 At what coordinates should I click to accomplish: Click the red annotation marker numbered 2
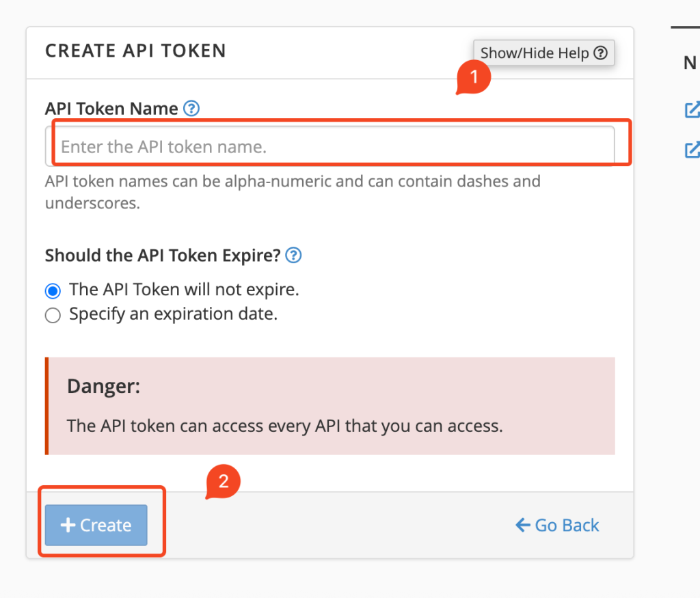tap(223, 482)
